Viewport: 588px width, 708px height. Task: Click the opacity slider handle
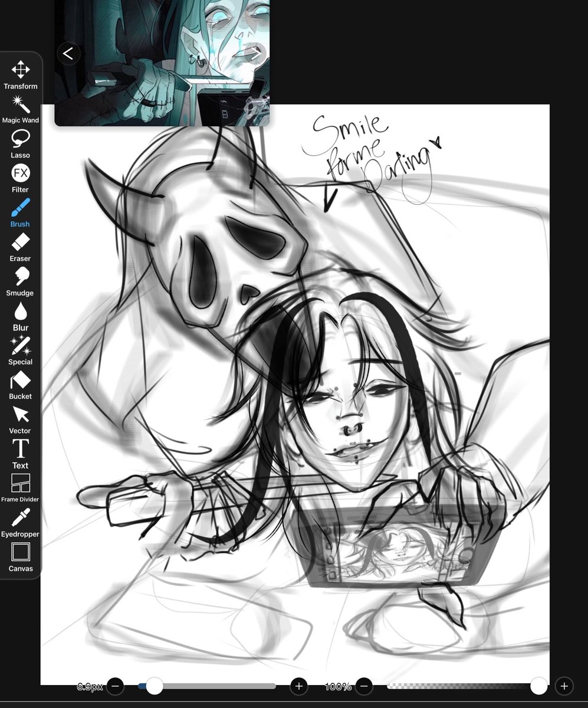pos(538,686)
